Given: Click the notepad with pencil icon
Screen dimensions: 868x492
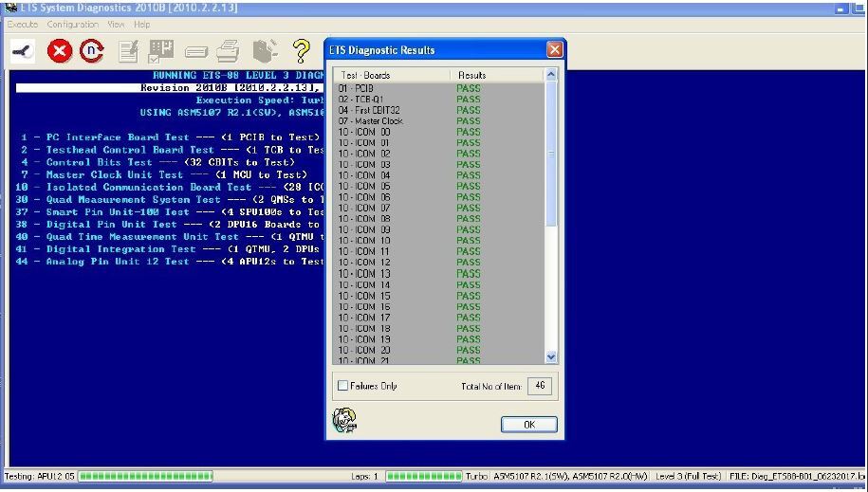Looking at the screenshot, I should click(129, 51).
